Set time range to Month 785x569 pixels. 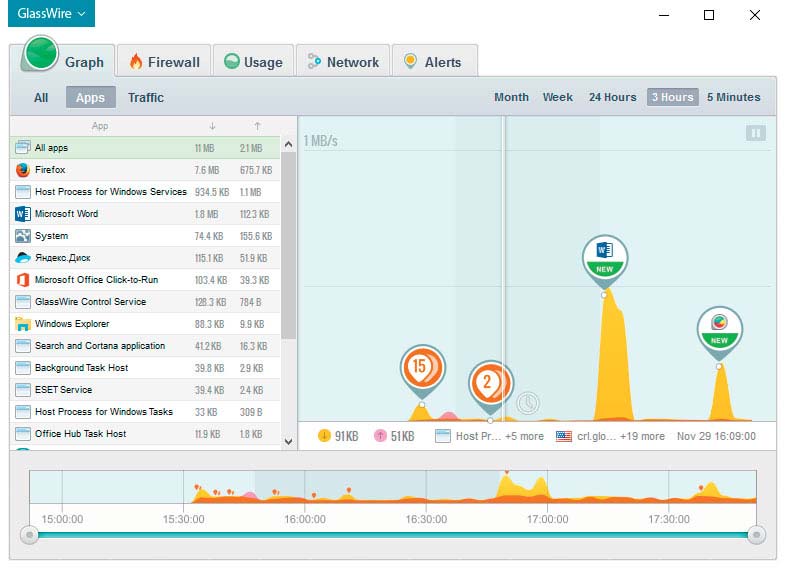[x=511, y=97]
